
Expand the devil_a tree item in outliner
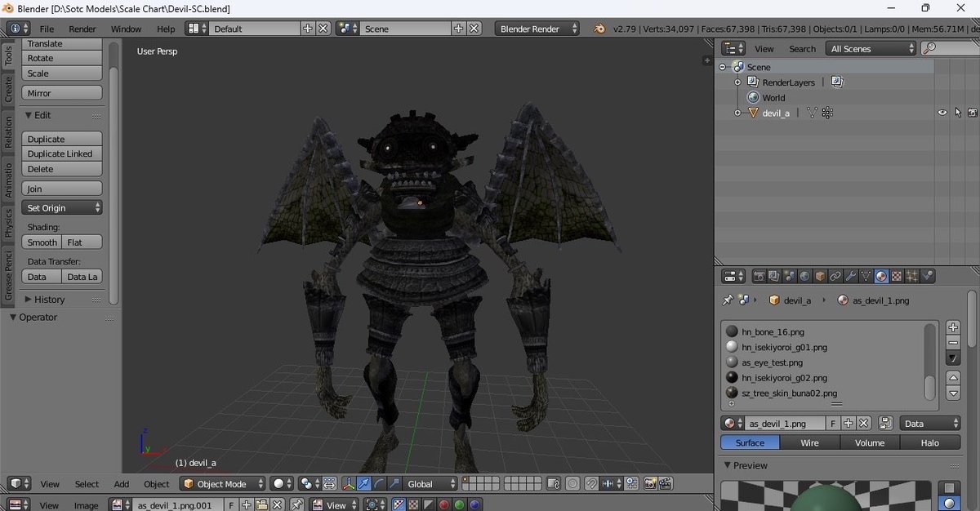pyautogui.click(x=737, y=113)
